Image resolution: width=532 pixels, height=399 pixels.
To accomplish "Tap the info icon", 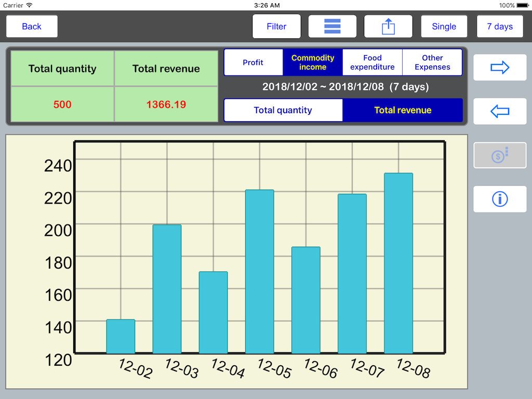I will click(499, 199).
